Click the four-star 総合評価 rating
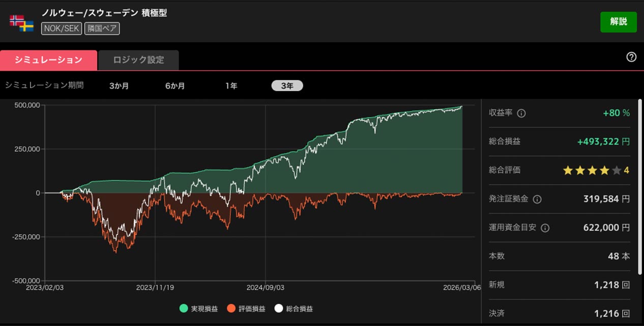Screen dimensions: 644x326 596,171
